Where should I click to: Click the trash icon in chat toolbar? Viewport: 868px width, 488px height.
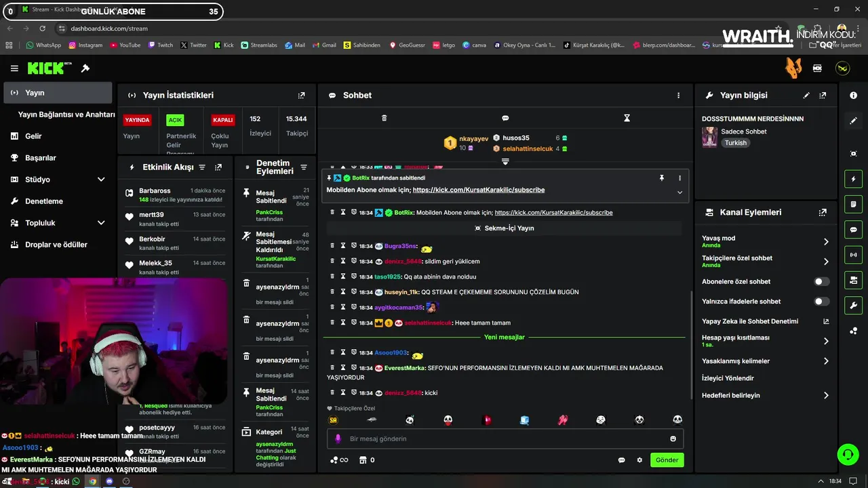pos(384,118)
